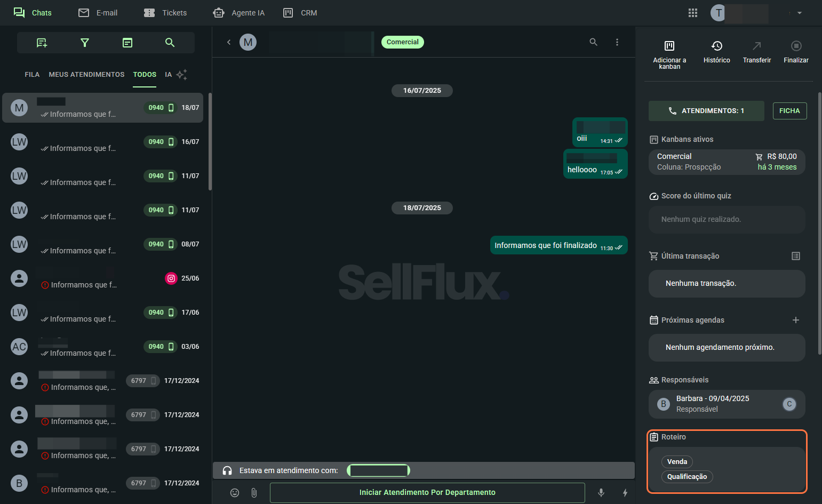Click the new chat icon
Image resolution: width=822 pixels, height=504 pixels.
[42, 43]
